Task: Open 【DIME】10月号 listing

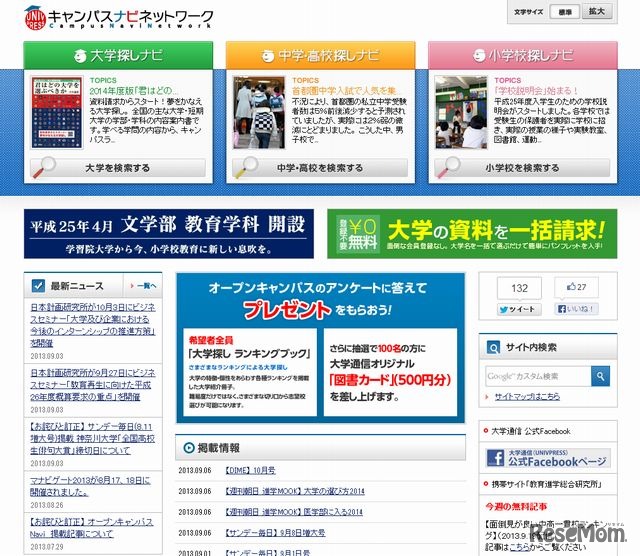Action: [x=251, y=470]
